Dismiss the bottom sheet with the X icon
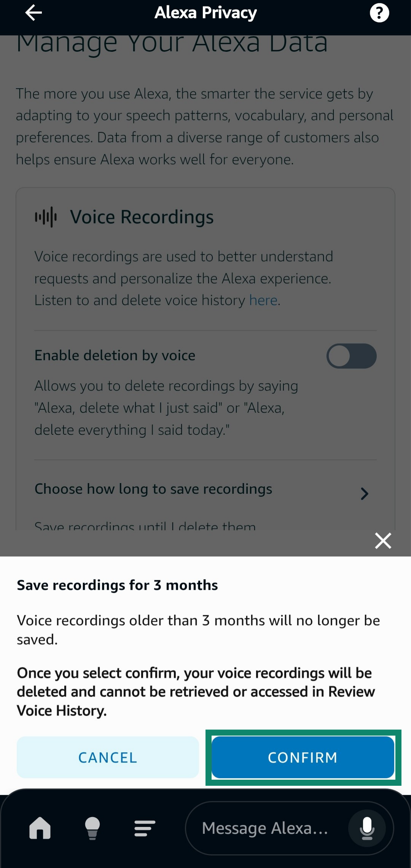Screen dimensions: 411x868 coord(382,541)
